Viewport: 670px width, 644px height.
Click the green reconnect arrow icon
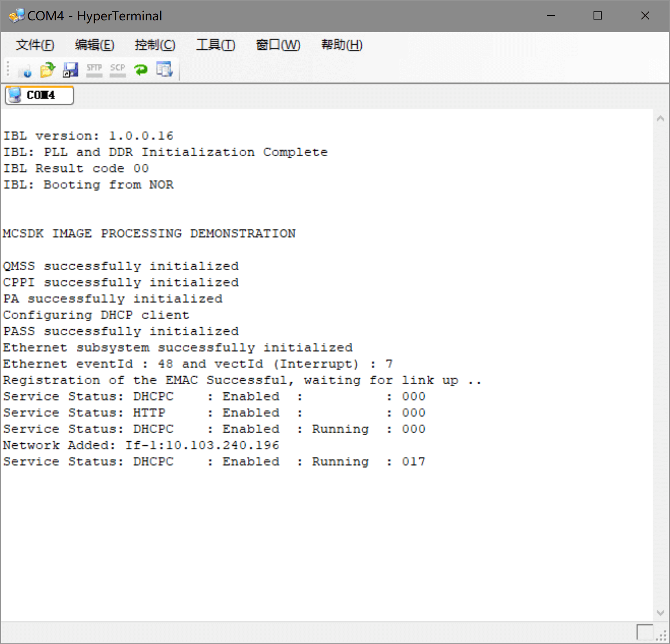tap(141, 70)
